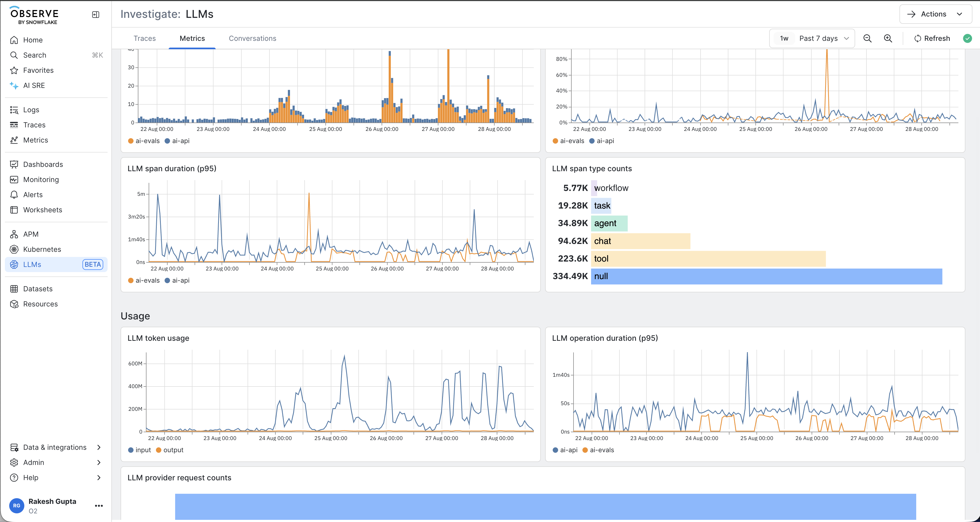Switch to the Traces tab
The width and height of the screenshot is (980, 522).
click(145, 38)
